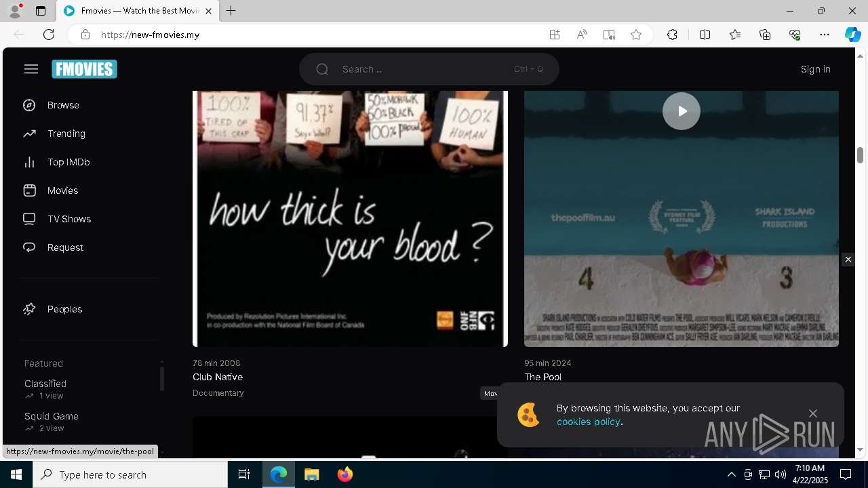Open Top IMDb page
The width and height of the screenshot is (868, 488).
tap(68, 162)
